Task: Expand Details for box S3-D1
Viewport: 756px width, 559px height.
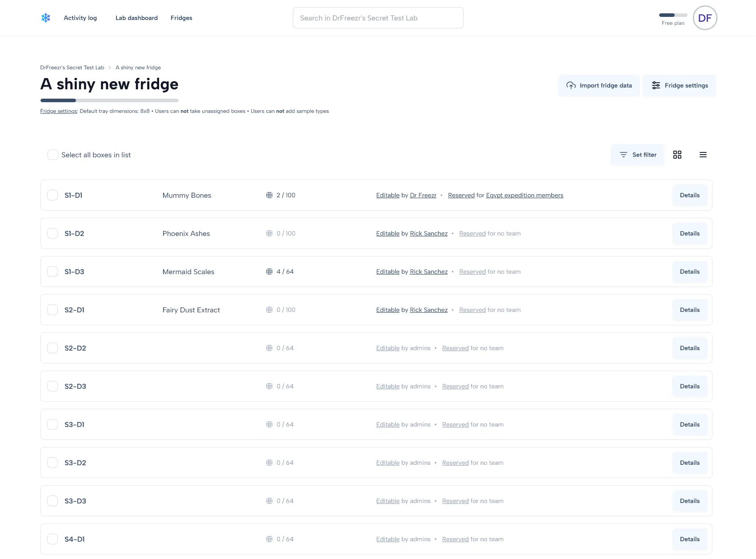Action: (689, 424)
